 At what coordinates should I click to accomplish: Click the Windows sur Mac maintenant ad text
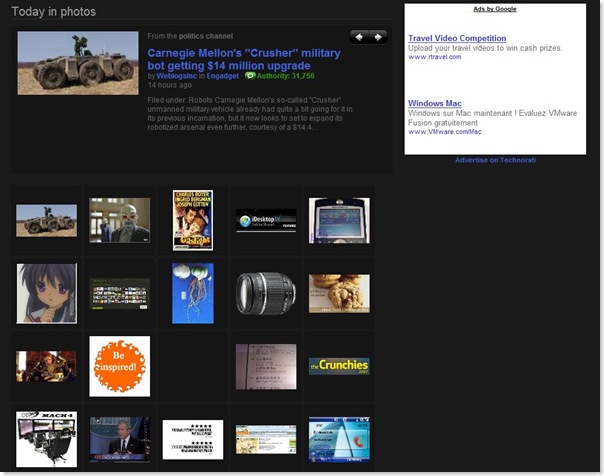tap(493, 118)
